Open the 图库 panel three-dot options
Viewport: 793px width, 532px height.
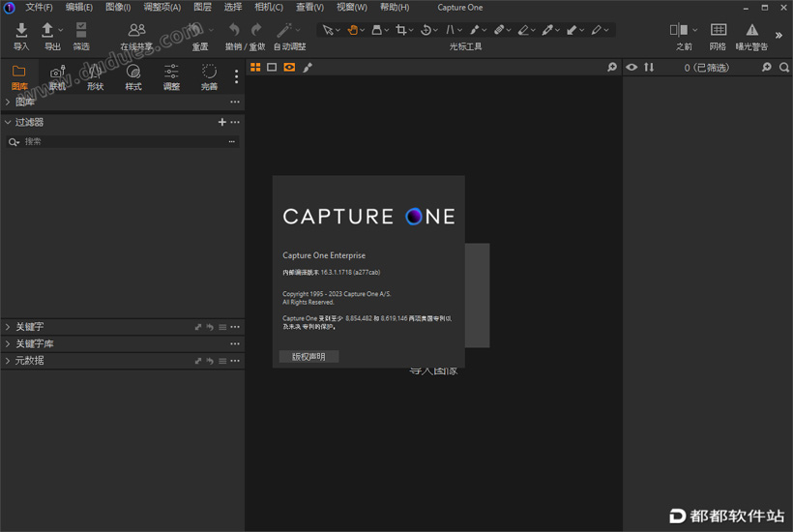click(235, 102)
